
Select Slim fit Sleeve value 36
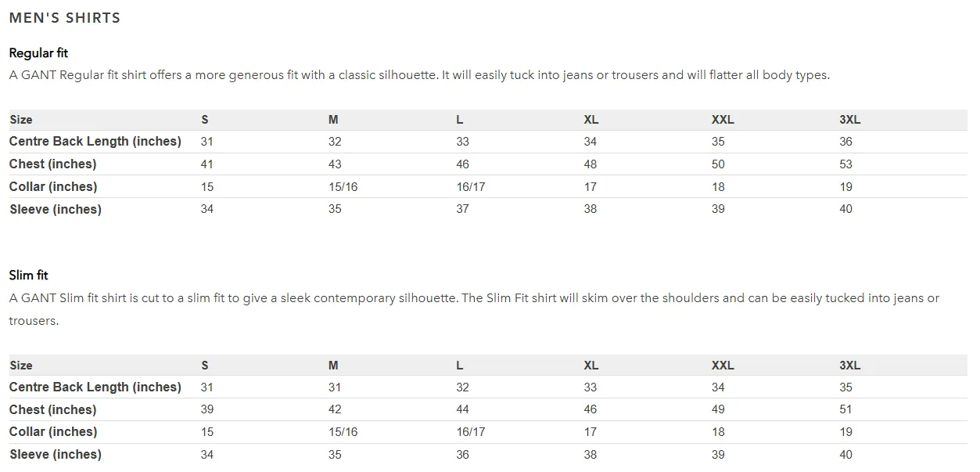pyautogui.click(x=463, y=455)
